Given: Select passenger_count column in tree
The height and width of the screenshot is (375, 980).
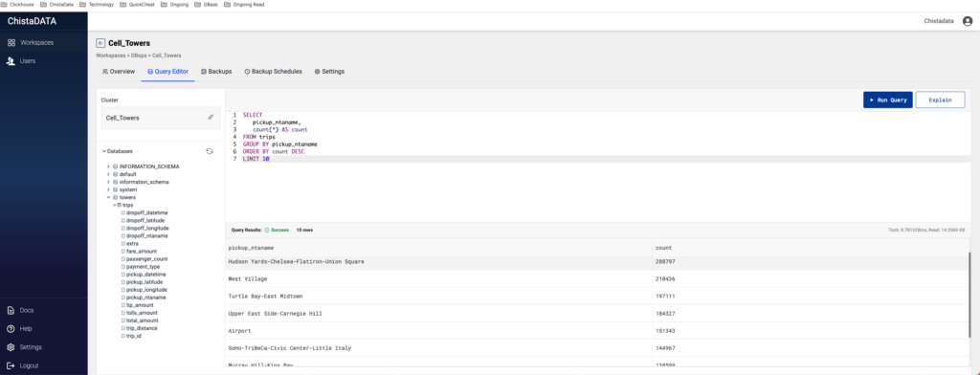Looking at the screenshot, I should 146,258.
